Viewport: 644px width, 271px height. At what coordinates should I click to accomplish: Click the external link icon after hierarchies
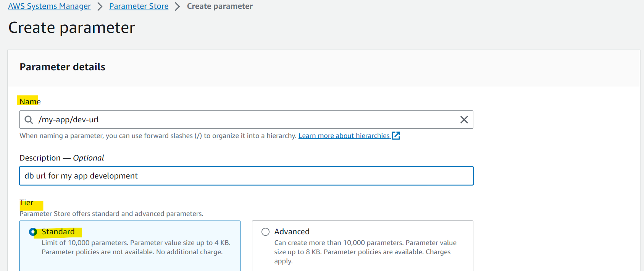[396, 136]
